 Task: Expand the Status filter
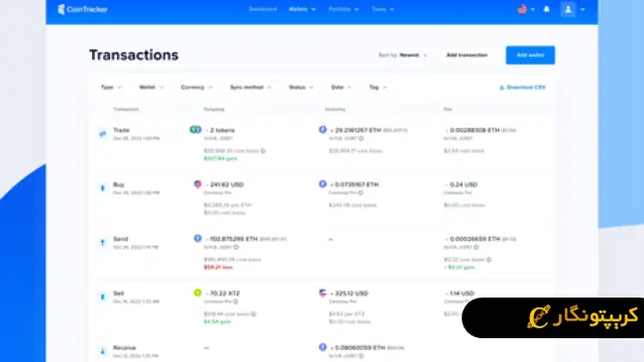click(x=301, y=87)
